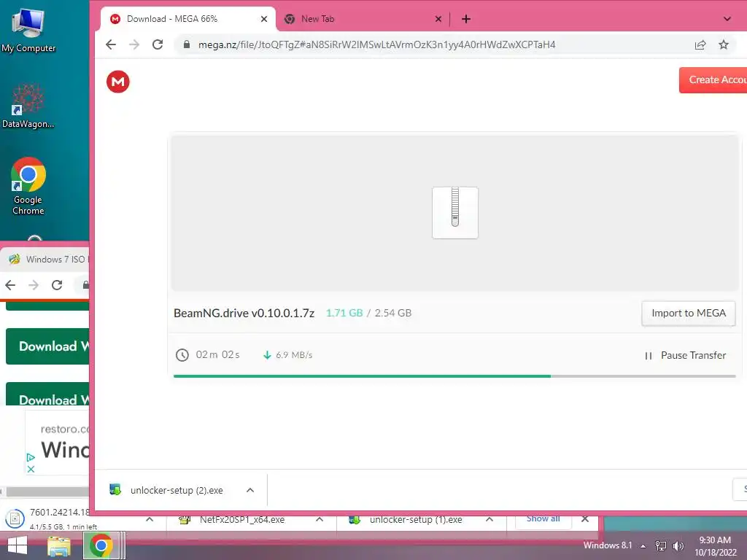
Task: Close the restoro ad with X
Action: pos(31,469)
